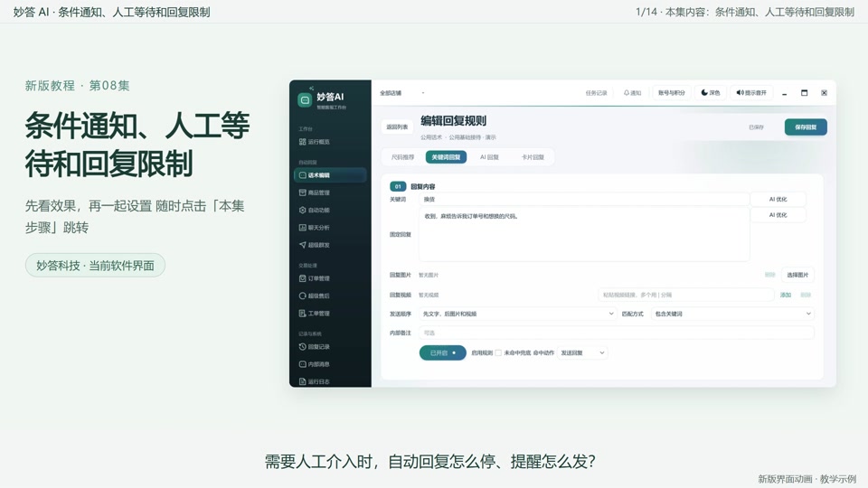Switch to the 关键词回复 tab

[x=446, y=157]
